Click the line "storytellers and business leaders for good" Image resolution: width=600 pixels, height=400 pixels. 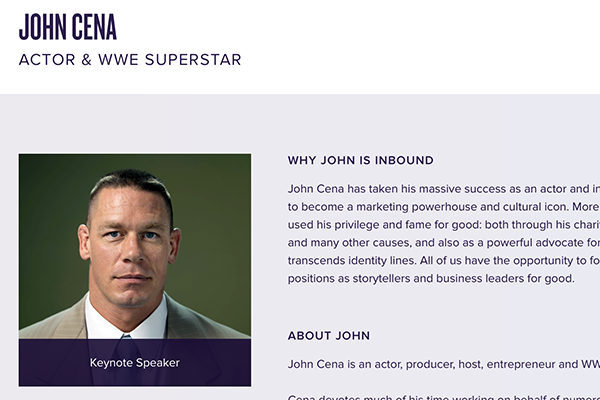click(x=430, y=278)
